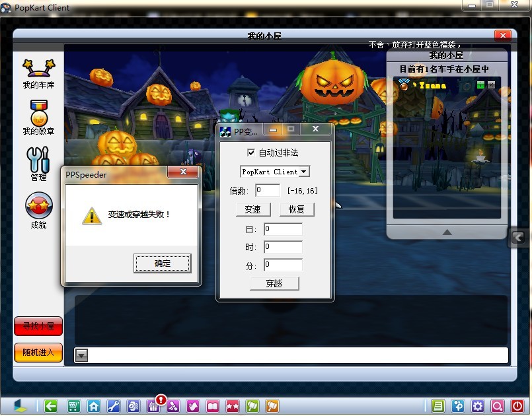
Task: Open 管理 (Manage) wrench and screwdriver icon
Action: pyautogui.click(x=38, y=164)
